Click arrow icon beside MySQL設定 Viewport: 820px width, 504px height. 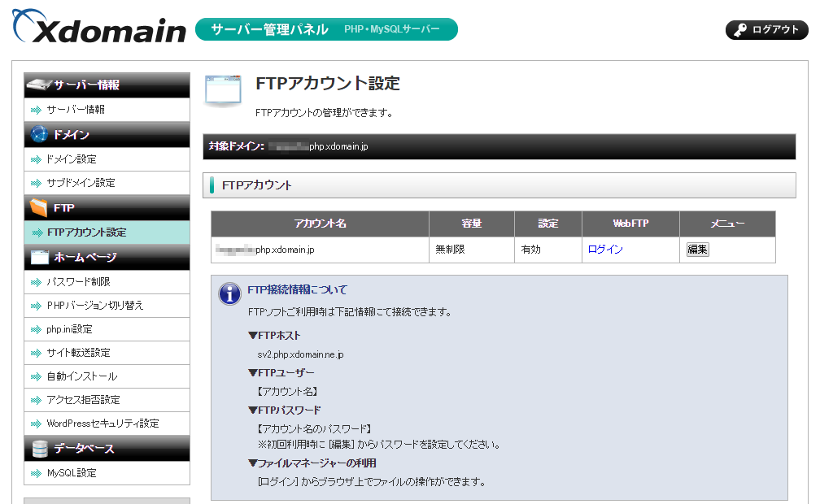pos(36,473)
